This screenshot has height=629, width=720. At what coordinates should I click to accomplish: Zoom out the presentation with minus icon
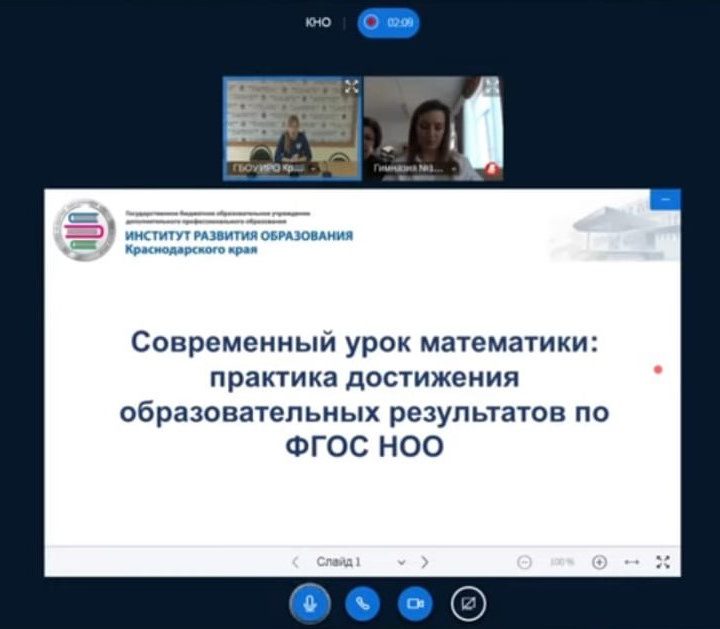click(x=524, y=562)
